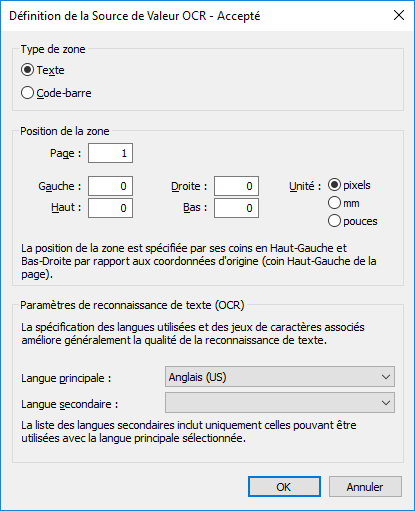Click the Langue principale label
The image size is (415, 511).
click(66, 378)
